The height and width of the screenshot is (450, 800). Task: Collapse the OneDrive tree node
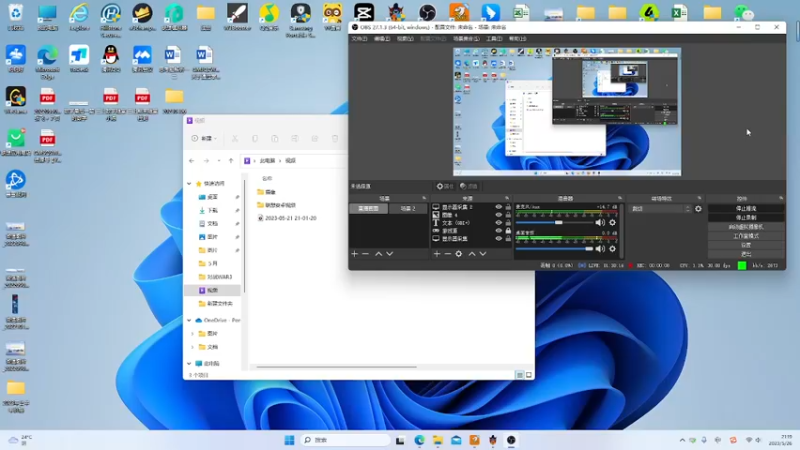(189, 320)
